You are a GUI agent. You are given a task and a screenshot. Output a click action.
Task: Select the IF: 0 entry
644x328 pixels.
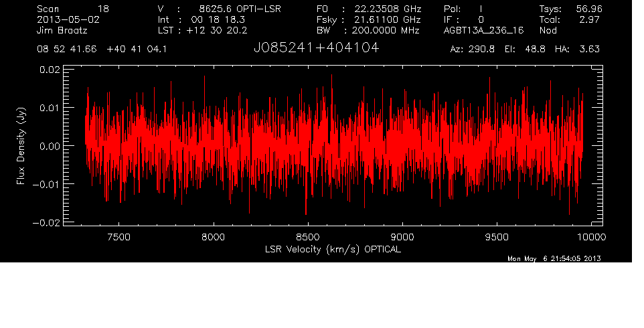tap(464, 19)
